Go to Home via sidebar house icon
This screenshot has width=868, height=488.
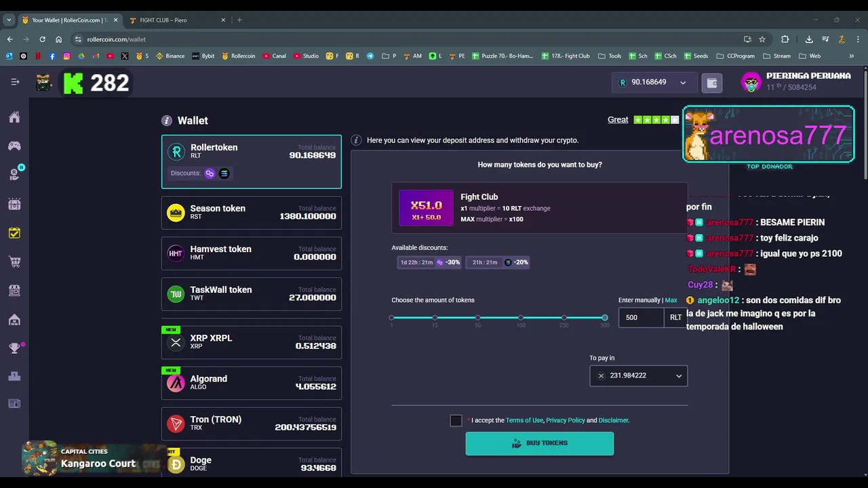coord(14,117)
